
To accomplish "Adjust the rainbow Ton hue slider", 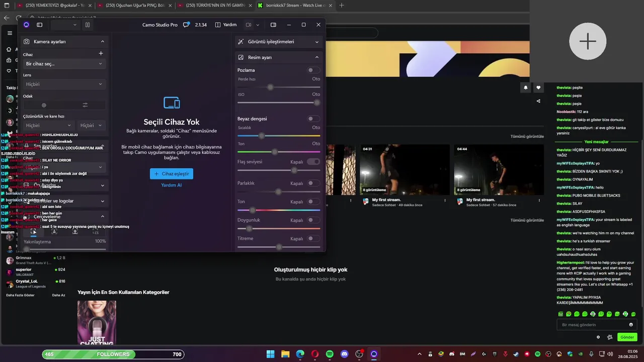I will point(279,210).
